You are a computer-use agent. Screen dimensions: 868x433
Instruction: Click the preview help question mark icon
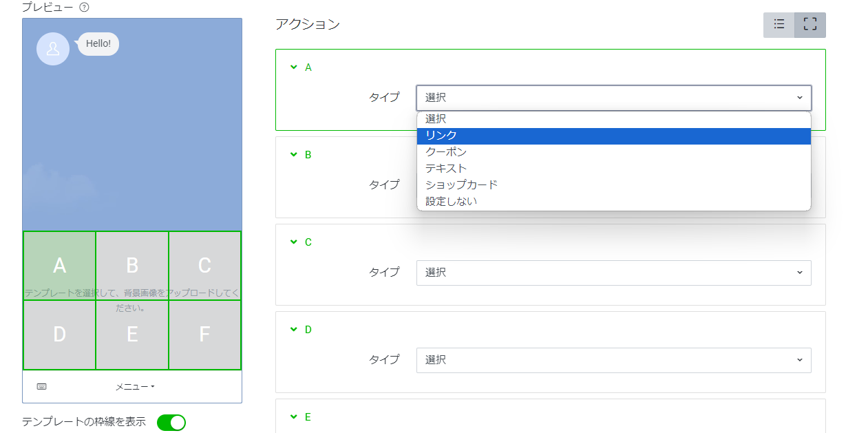tap(84, 8)
